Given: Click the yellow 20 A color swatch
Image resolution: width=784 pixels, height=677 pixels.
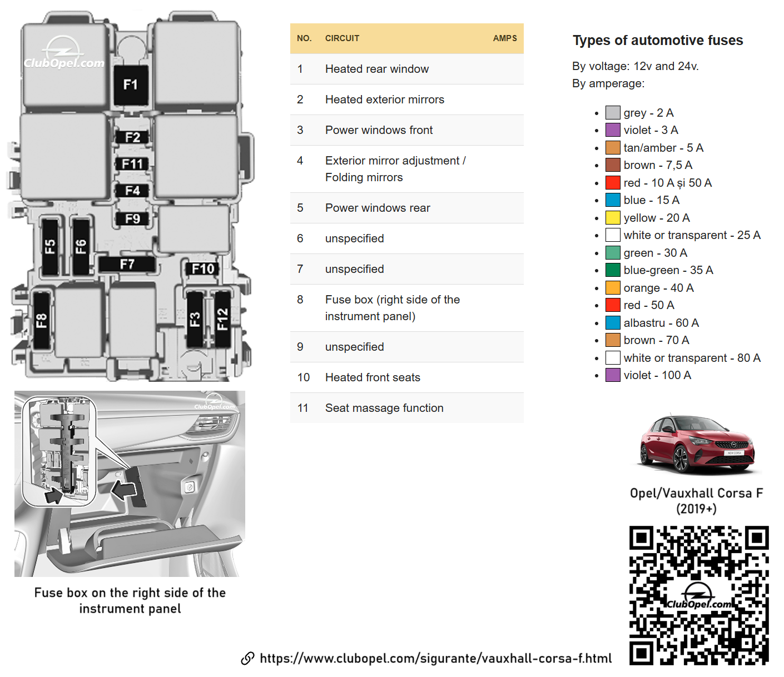Looking at the screenshot, I should [x=613, y=218].
